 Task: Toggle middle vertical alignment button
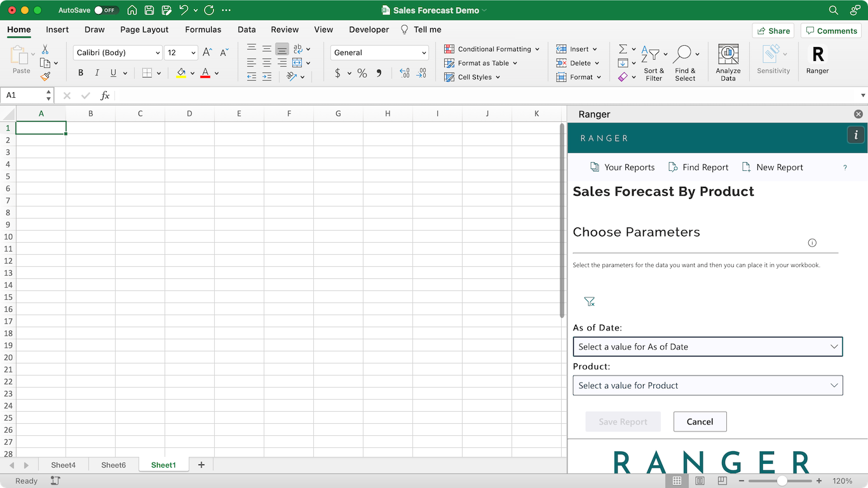pos(267,49)
